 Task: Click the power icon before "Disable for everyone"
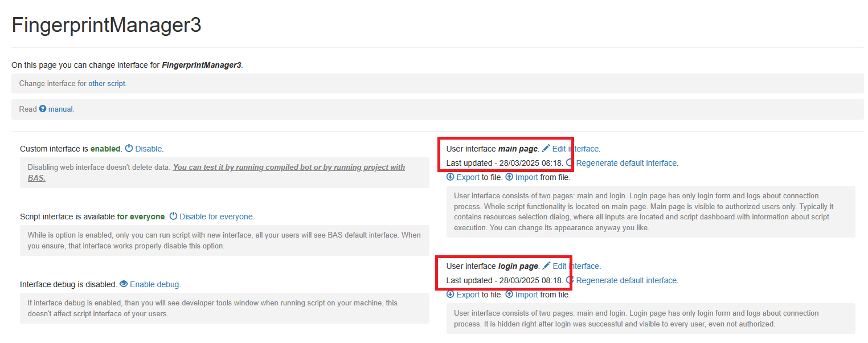click(173, 217)
